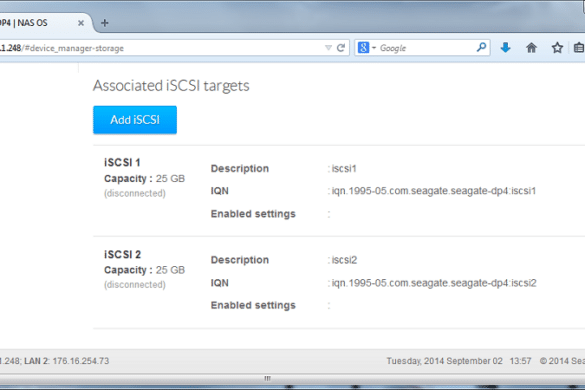Bookmark this page with the star
This screenshot has height=390, width=585.
click(x=557, y=47)
